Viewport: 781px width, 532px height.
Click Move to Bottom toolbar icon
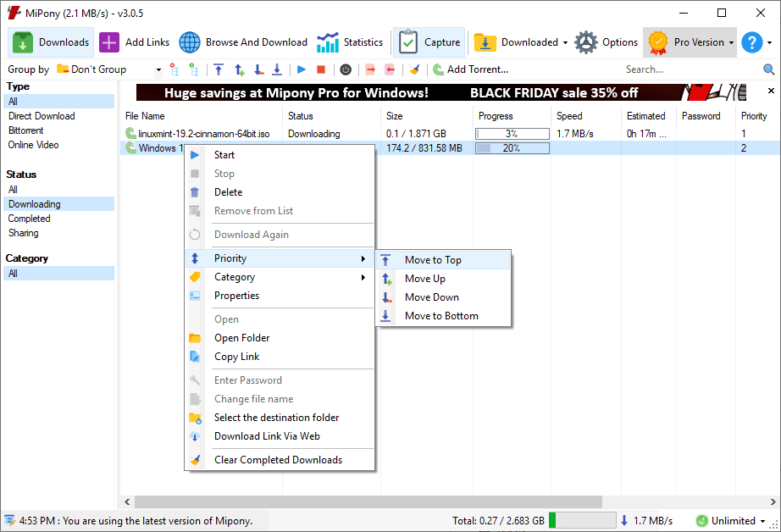pyautogui.click(x=277, y=69)
